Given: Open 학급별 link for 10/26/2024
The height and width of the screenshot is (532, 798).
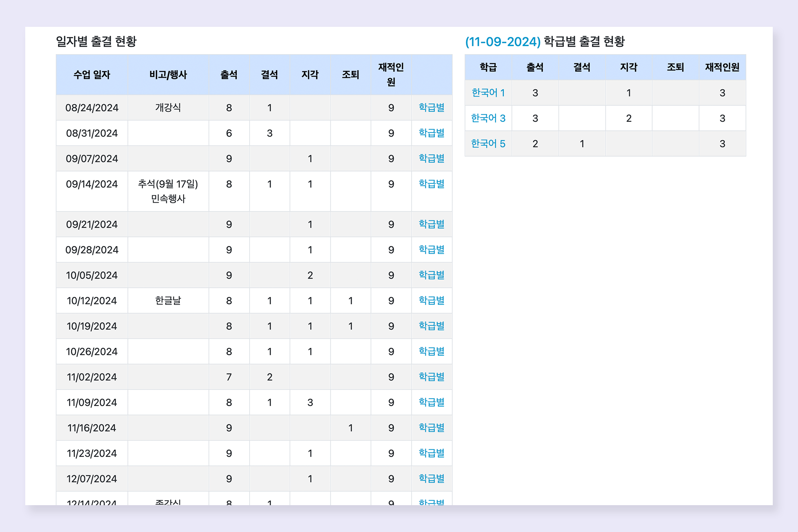Looking at the screenshot, I should coord(431,351).
